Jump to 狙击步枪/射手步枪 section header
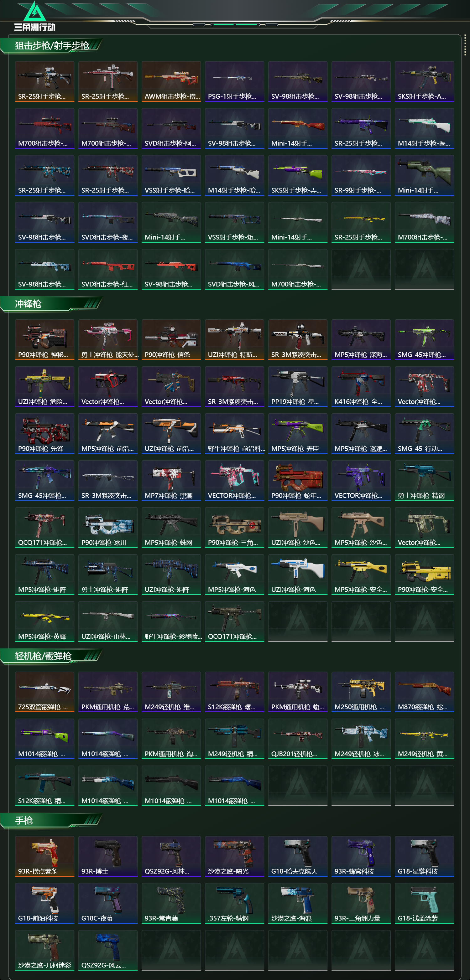This screenshot has width=470, height=980. [52, 46]
